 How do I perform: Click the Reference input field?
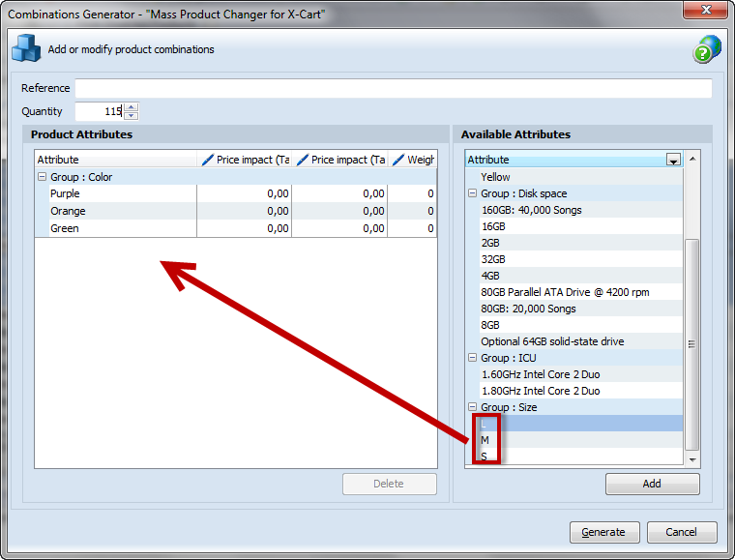tap(394, 88)
